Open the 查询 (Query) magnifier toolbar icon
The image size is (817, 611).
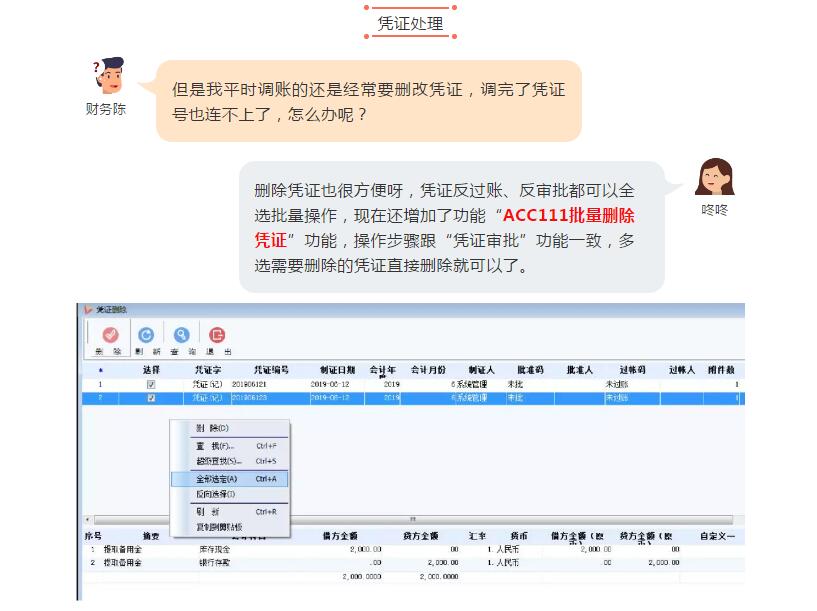point(181,336)
